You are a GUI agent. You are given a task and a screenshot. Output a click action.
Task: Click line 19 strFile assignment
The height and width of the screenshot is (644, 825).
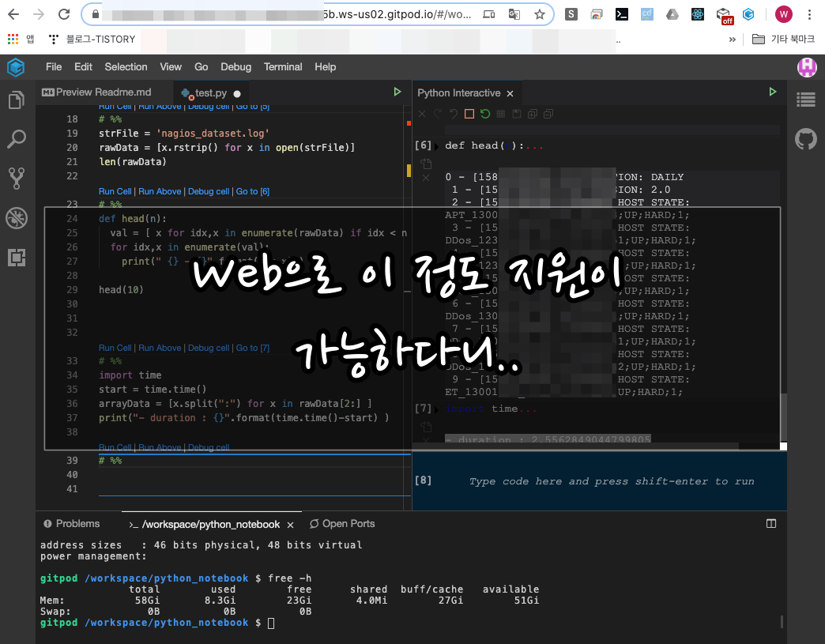tap(184, 134)
